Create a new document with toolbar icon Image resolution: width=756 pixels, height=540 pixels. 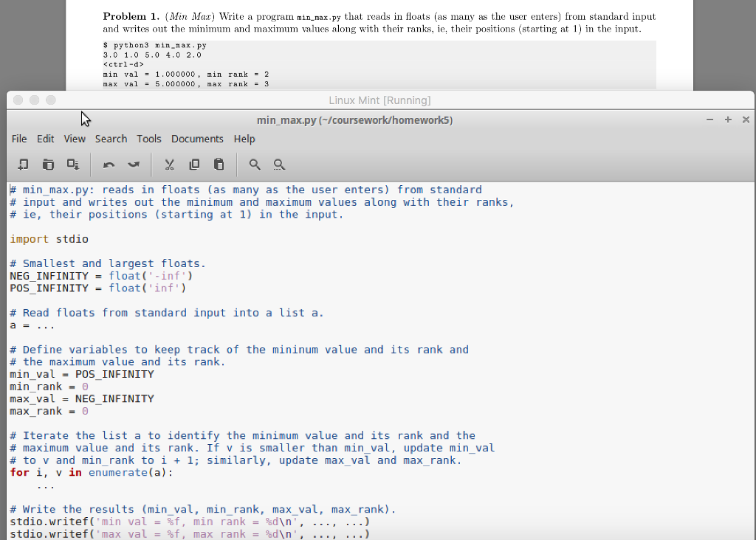click(x=23, y=165)
